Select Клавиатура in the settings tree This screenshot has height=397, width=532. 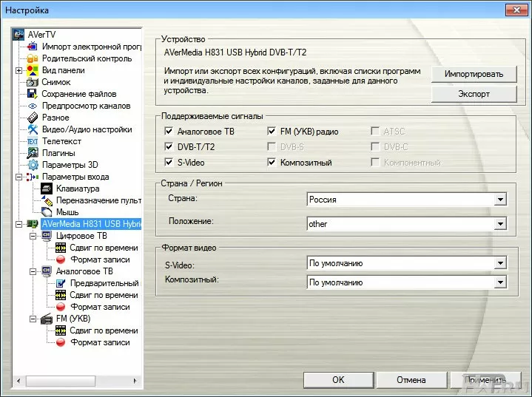(x=77, y=189)
